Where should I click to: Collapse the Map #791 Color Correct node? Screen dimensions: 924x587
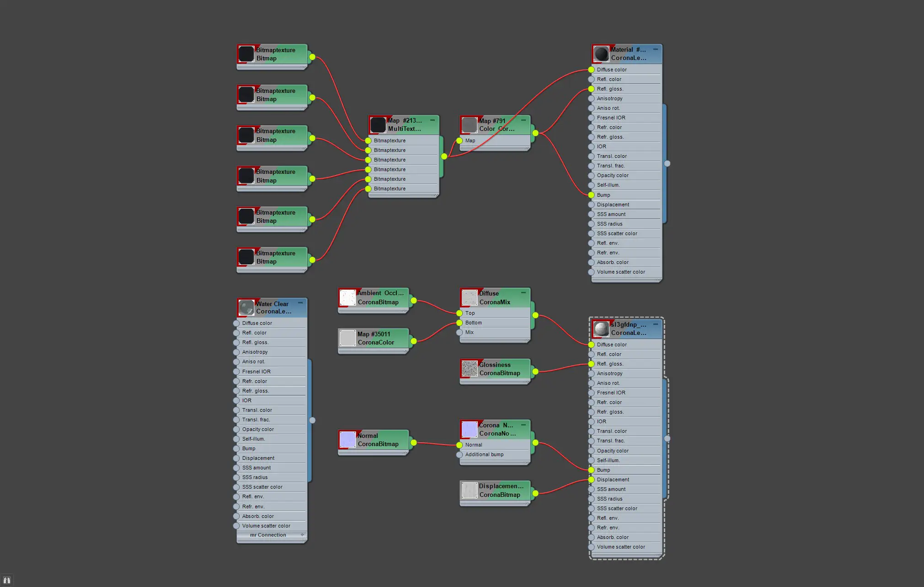[523, 120]
